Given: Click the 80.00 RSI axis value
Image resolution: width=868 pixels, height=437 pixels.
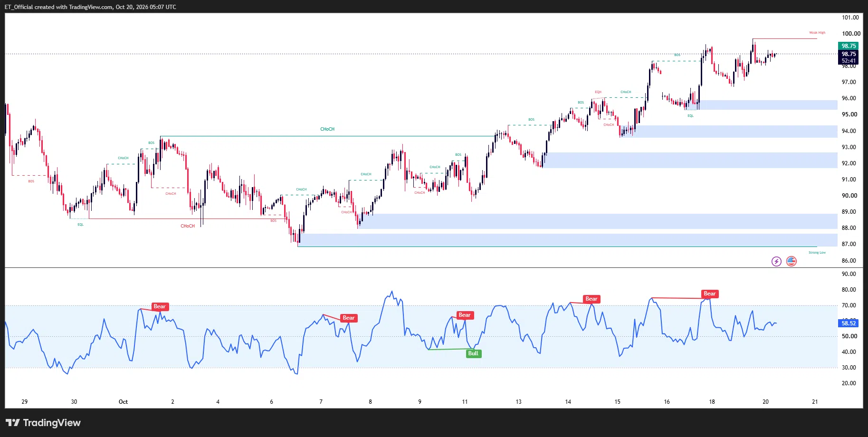Looking at the screenshot, I should pyautogui.click(x=849, y=290).
